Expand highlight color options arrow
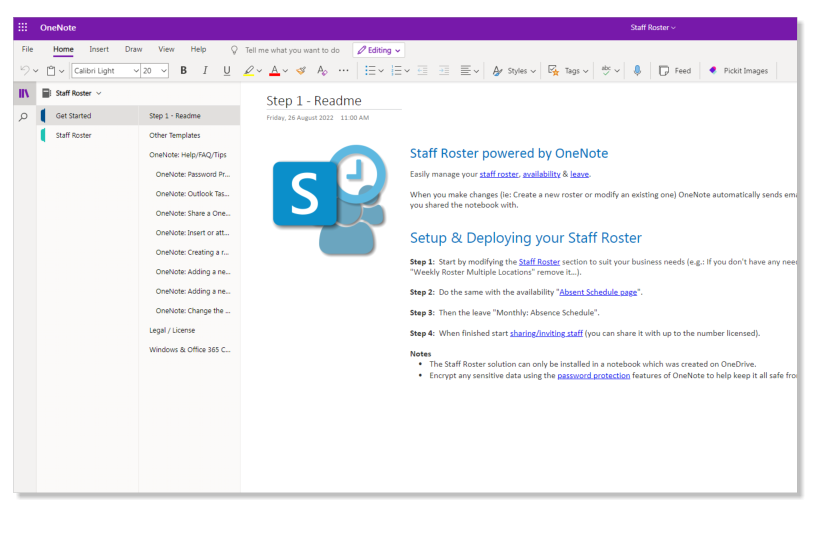820x560 pixels. [259, 71]
